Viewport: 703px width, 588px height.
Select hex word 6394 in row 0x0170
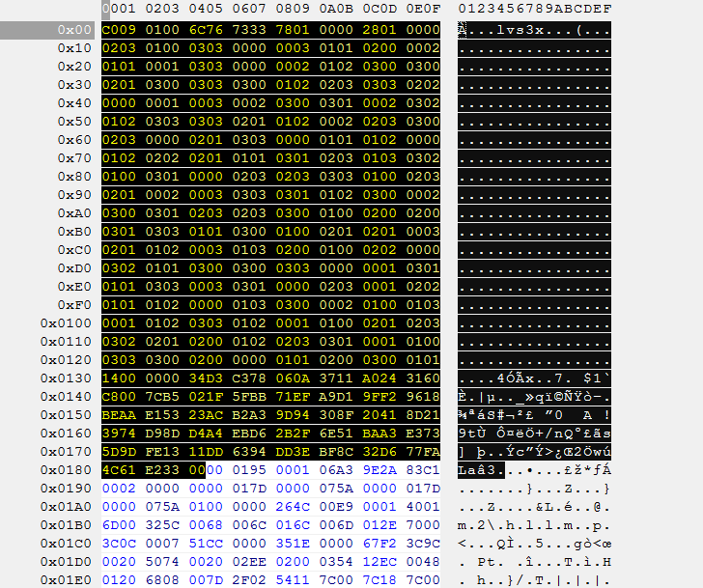tap(249, 452)
